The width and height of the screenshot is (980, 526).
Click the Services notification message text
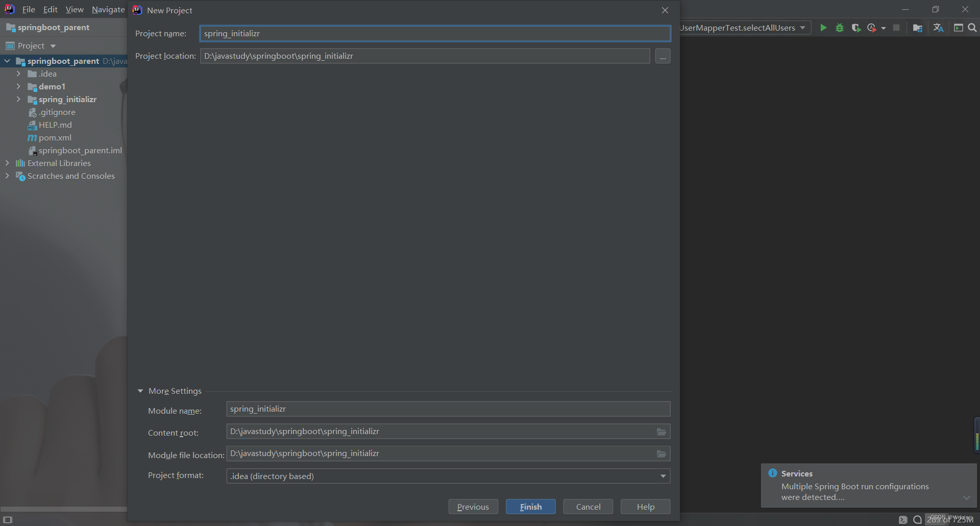[855, 492]
